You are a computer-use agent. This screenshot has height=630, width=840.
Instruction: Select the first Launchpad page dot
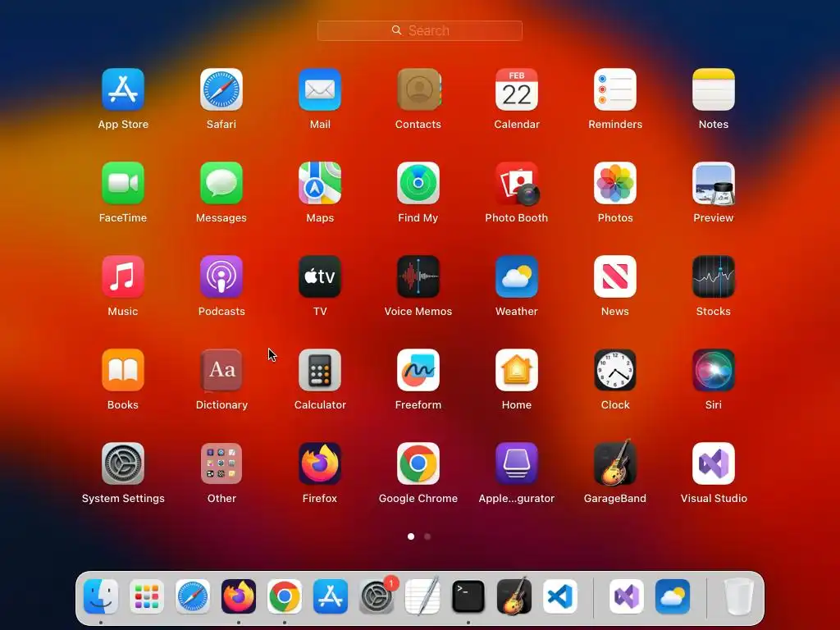click(411, 536)
